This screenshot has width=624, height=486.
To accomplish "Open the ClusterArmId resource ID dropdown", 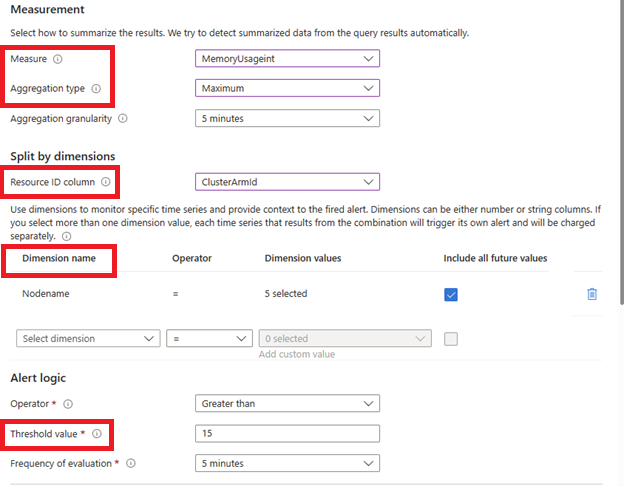I will (x=287, y=182).
